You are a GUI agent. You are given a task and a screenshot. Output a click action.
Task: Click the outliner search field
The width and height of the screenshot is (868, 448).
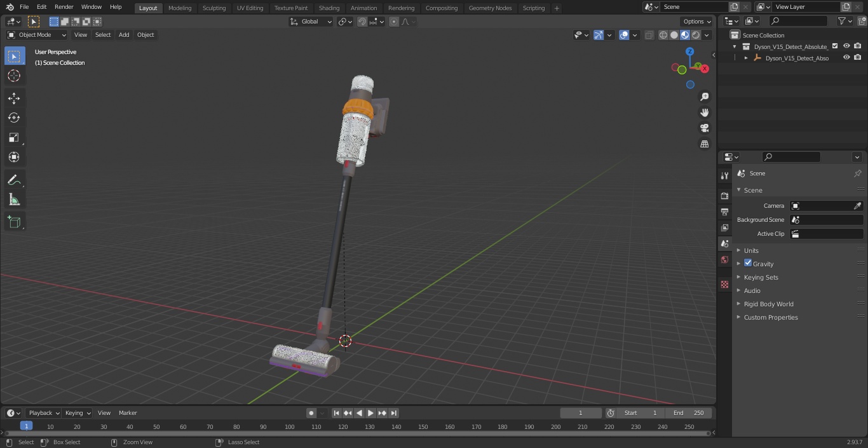click(798, 21)
